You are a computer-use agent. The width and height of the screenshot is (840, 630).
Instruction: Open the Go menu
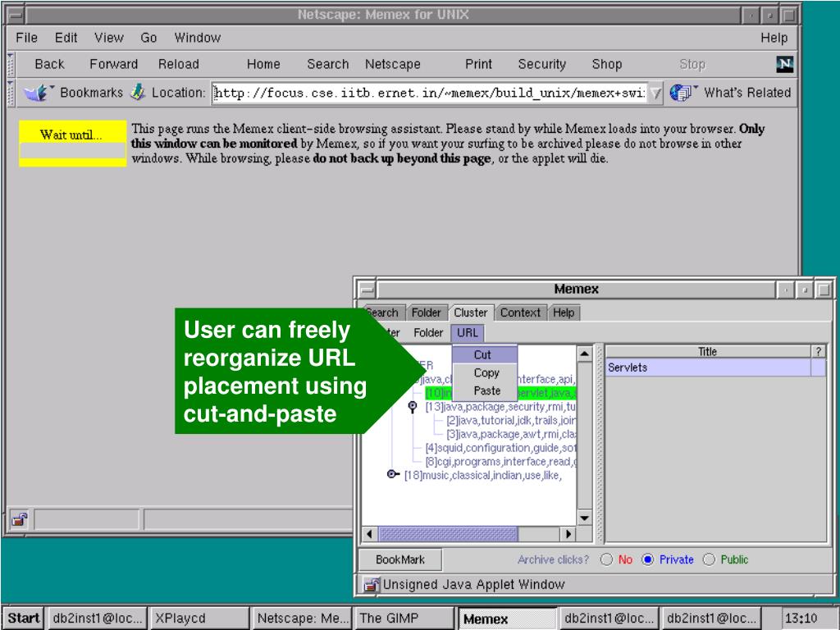tap(148, 38)
